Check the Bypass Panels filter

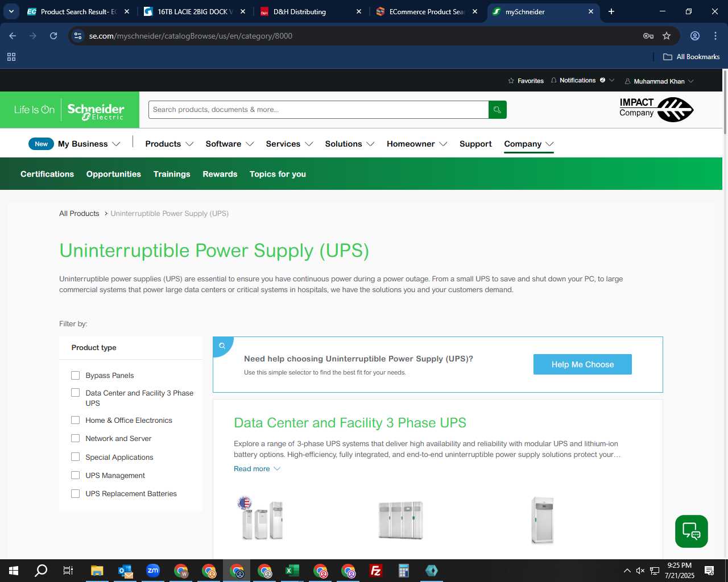75,375
